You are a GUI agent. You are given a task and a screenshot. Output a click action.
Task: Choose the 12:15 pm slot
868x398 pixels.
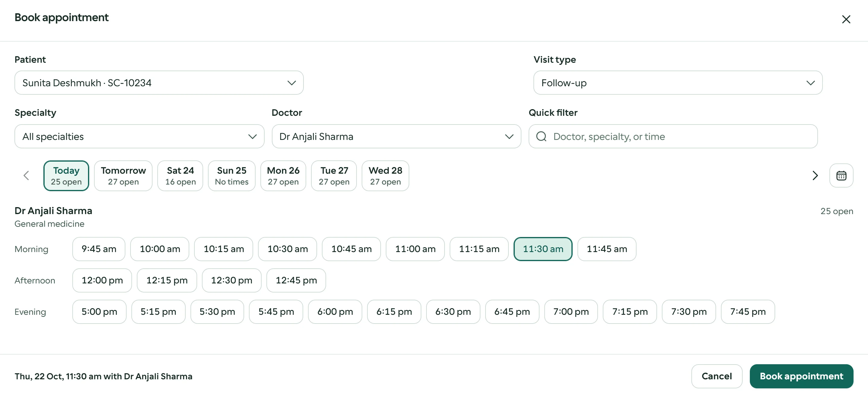pos(167,280)
